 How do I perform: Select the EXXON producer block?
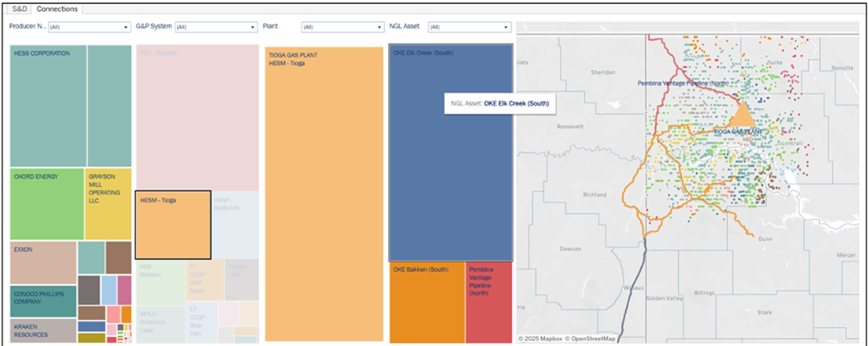point(43,263)
